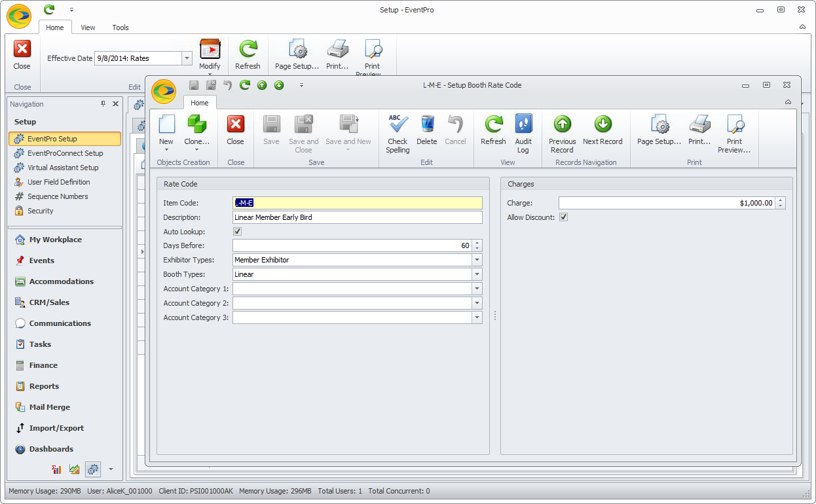Click the Clone green cubes icon
This screenshot has width=816, height=504.
196,124
